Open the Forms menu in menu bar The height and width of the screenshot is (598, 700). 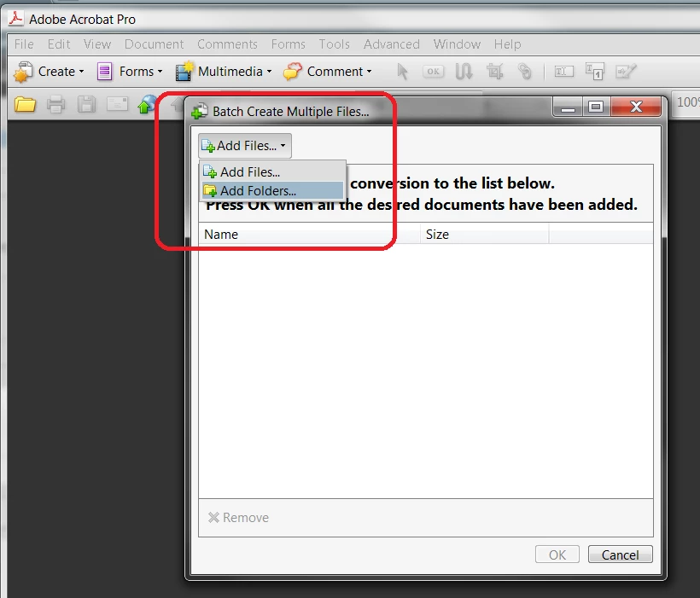tap(289, 44)
